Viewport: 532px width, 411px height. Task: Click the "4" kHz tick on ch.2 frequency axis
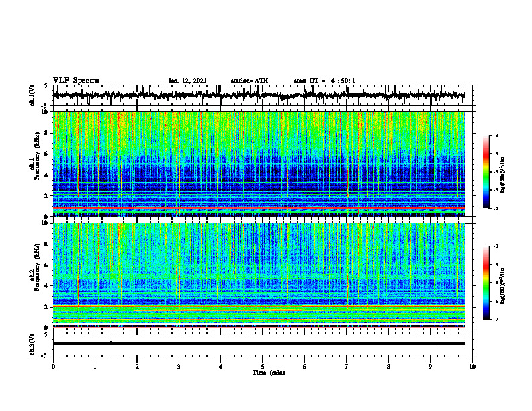(x=47, y=286)
